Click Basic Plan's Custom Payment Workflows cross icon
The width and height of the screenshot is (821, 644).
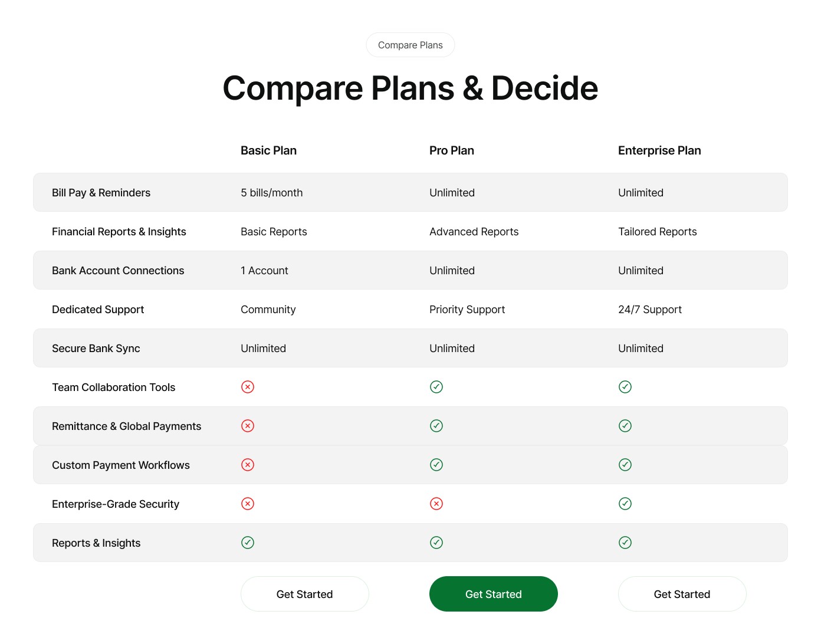click(x=248, y=465)
